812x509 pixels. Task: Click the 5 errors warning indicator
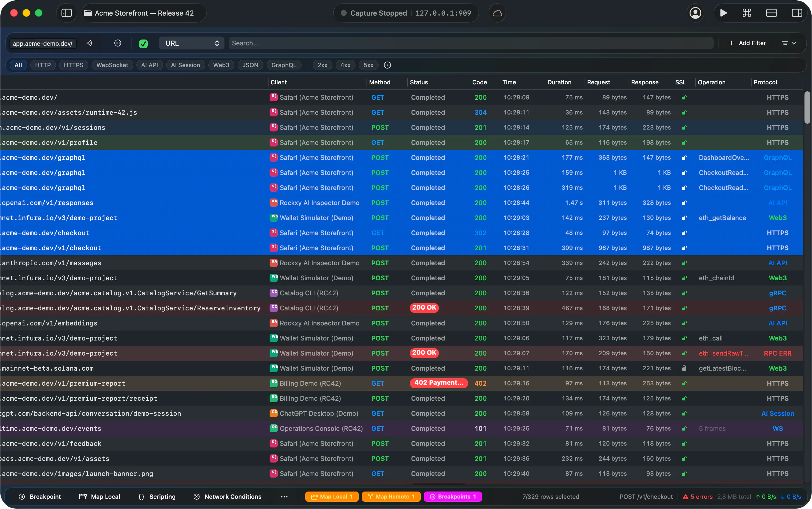(x=698, y=497)
